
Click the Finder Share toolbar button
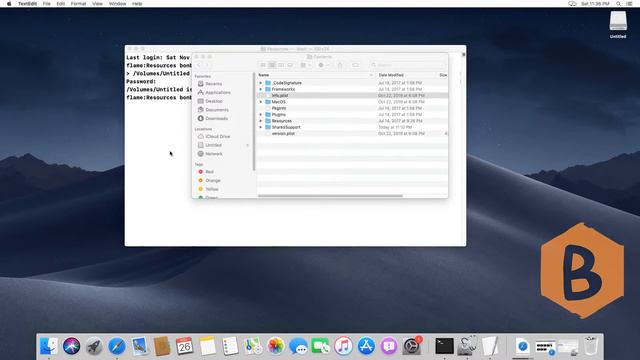click(x=340, y=65)
